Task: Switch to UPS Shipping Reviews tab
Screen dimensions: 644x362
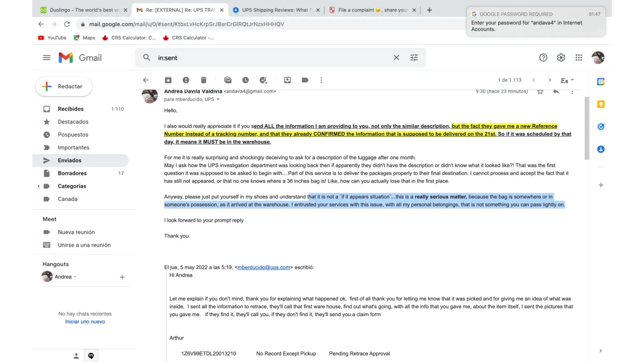Action: pyautogui.click(x=277, y=10)
